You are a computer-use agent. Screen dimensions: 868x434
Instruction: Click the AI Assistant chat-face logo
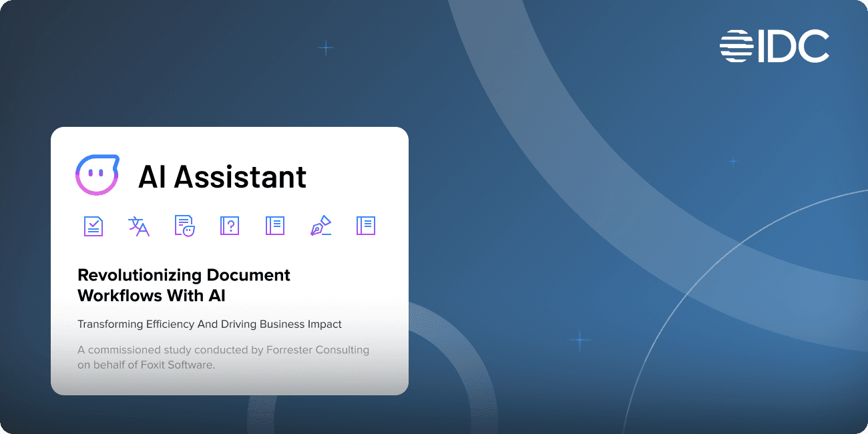tap(97, 176)
